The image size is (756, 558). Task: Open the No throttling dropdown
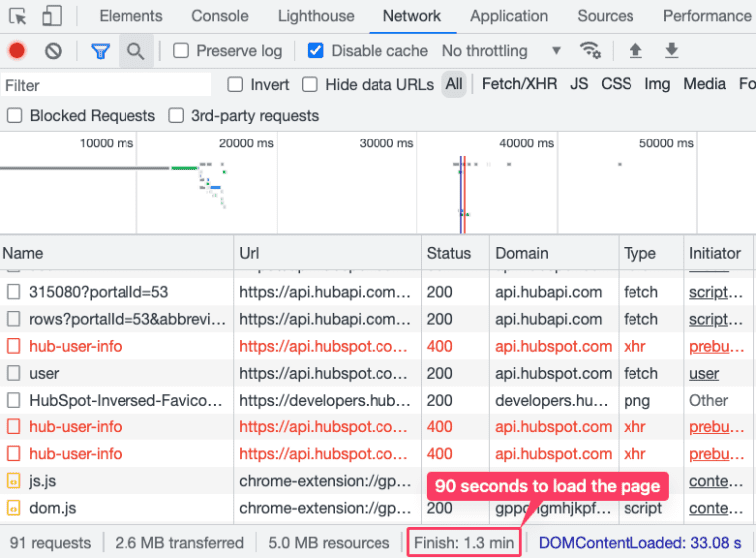click(x=501, y=50)
